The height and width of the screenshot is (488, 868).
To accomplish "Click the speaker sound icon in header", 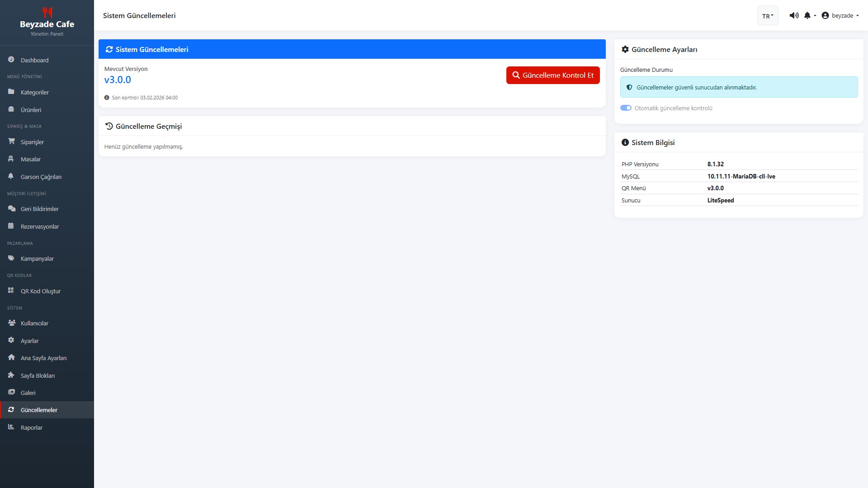I will 794,15.
